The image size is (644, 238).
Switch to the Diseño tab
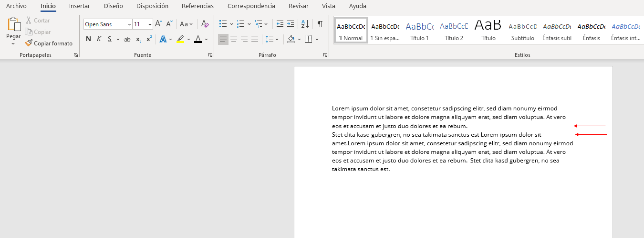(x=113, y=6)
